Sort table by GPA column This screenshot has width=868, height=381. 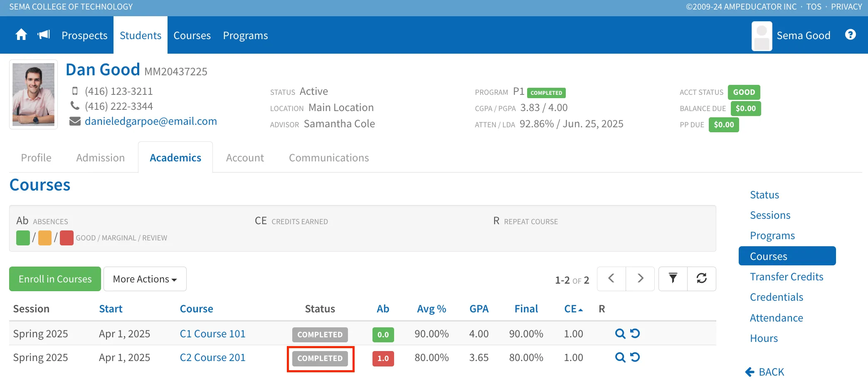coord(479,309)
